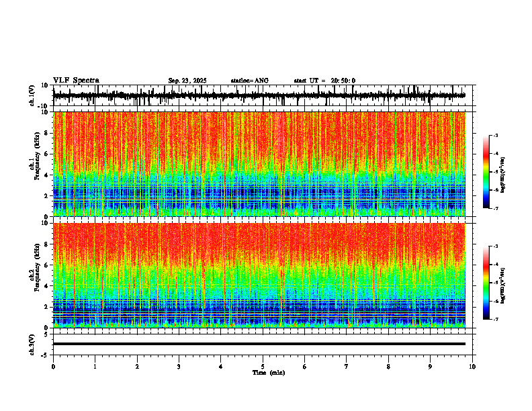Click the ch.1 colorbar units label
Screen dimensions: 532x411
pyautogui.click(x=502, y=175)
